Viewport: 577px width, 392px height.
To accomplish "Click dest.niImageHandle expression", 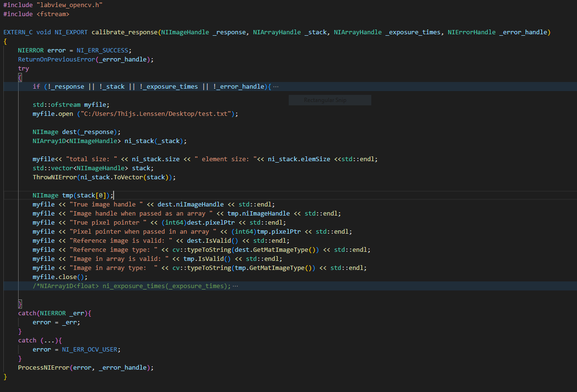I will coord(191,204).
